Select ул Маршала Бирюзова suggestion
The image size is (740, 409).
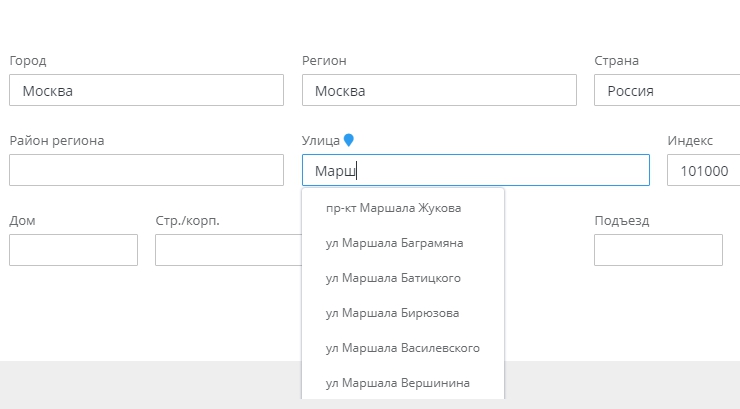click(392, 313)
